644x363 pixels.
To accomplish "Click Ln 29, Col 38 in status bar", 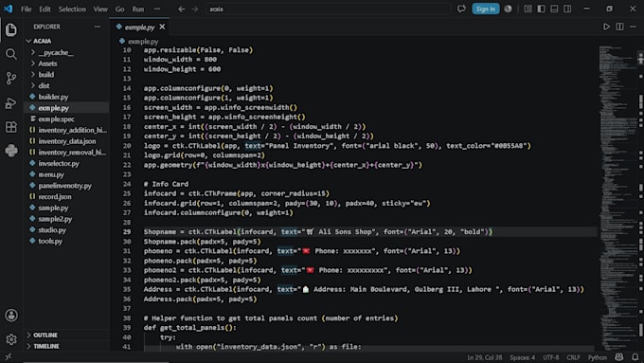I will (x=485, y=357).
